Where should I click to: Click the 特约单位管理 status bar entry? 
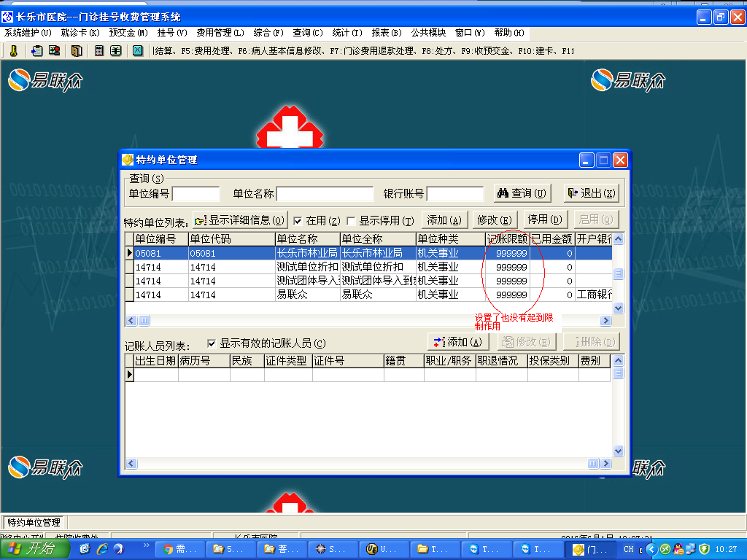point(34,522)
